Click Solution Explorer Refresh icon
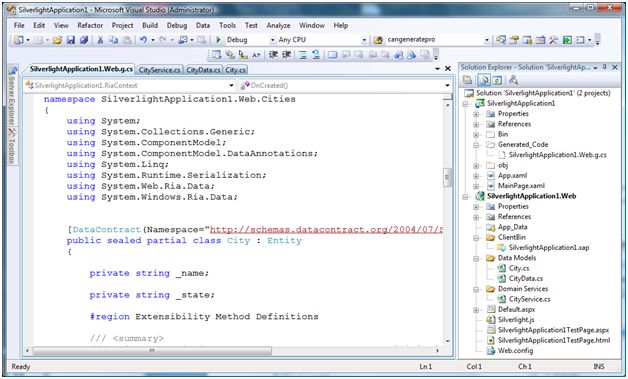This screenshot has height=379, width=628. 497,80
